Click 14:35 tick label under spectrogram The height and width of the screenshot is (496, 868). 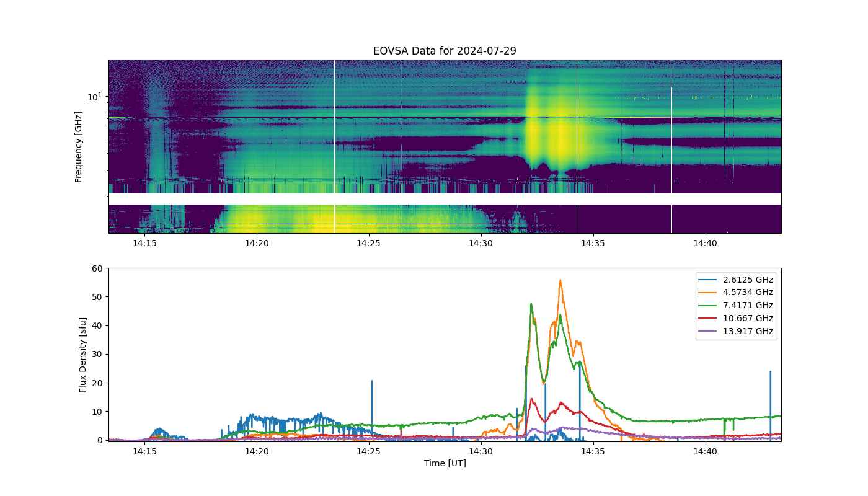(593, 243)
